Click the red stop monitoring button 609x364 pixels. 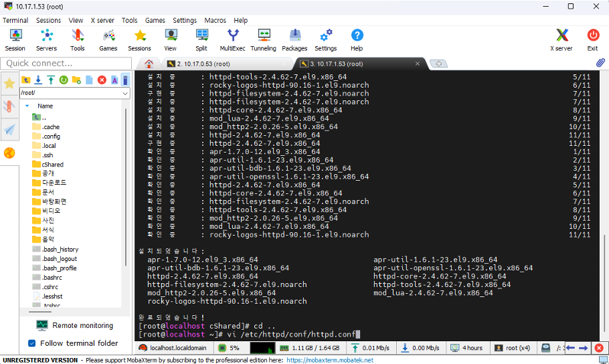[599, 348]
